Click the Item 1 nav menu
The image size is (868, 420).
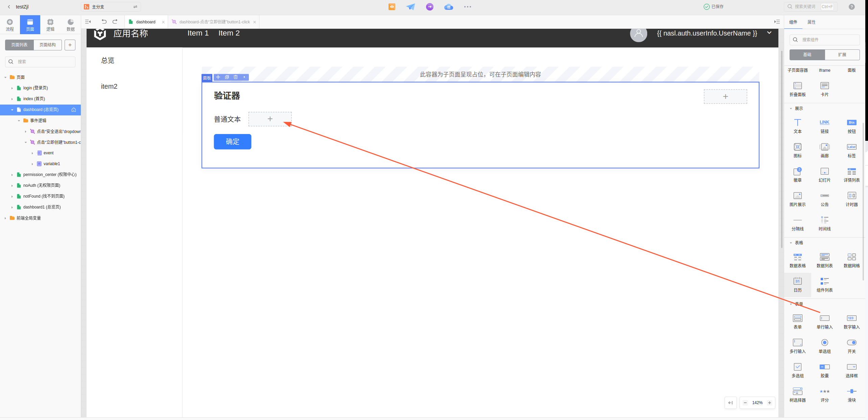198,33
